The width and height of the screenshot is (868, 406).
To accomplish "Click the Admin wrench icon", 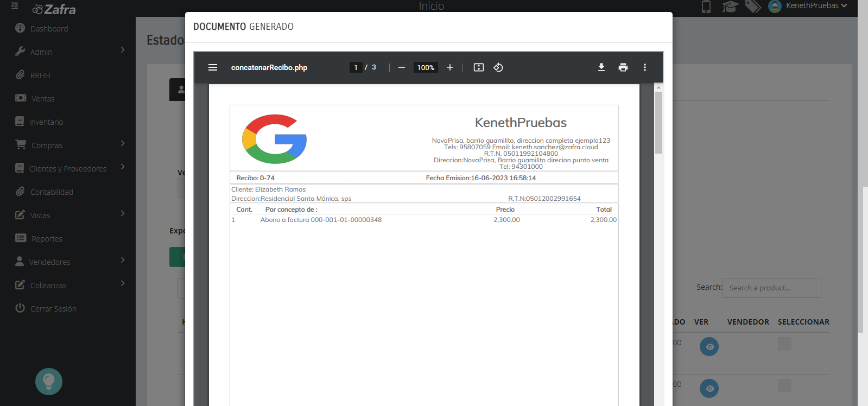I will (x=20, y=52).
